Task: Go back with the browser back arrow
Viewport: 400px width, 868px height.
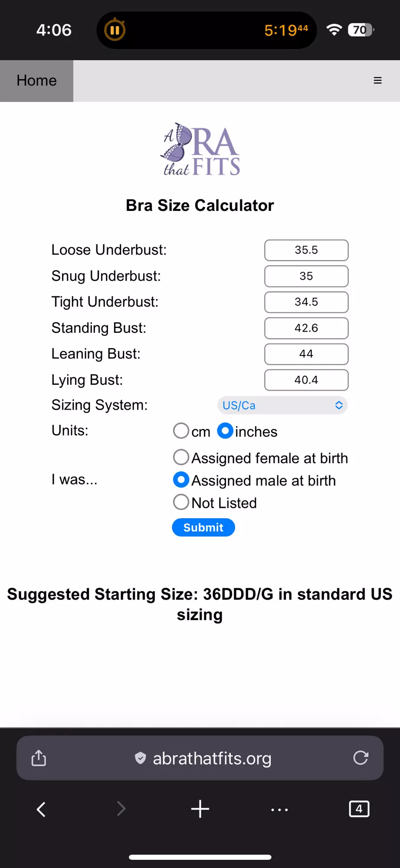Action: [x=41, y=809]
